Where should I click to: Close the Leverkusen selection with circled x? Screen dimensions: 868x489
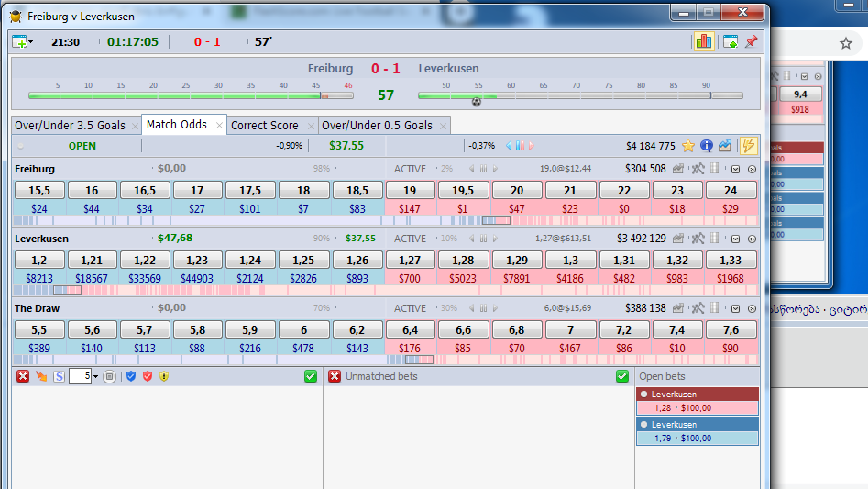pyautogui.click(x=752, y=239)
